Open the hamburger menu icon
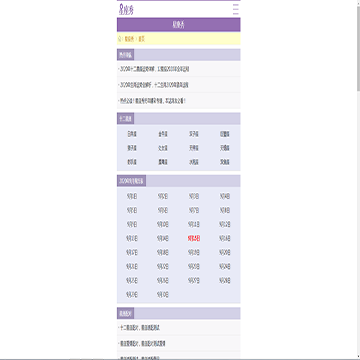Viewport: 360px width, 360px height. (236, 9)
